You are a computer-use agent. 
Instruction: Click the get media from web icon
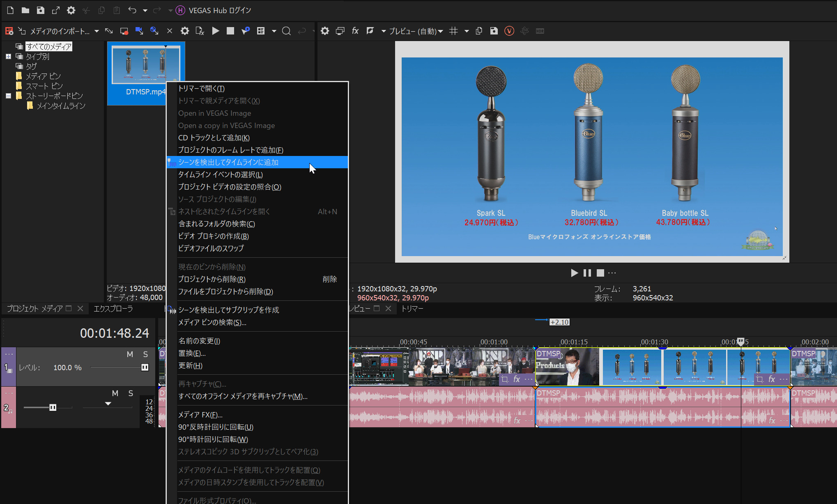click(154, 31)
